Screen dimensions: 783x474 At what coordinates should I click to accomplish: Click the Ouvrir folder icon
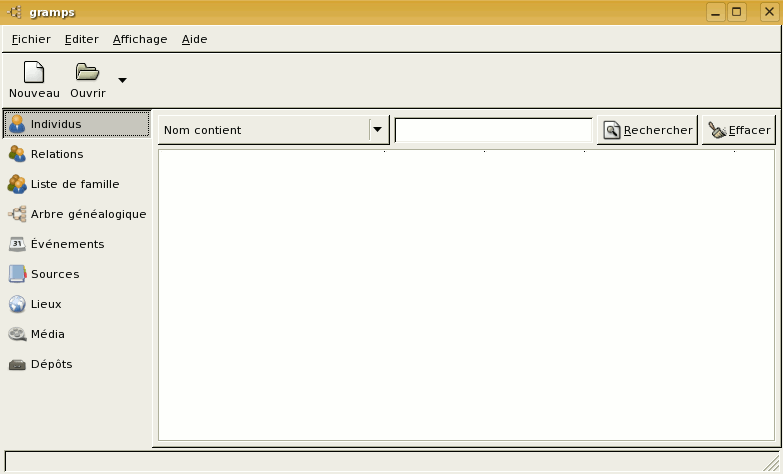(88, 73)
